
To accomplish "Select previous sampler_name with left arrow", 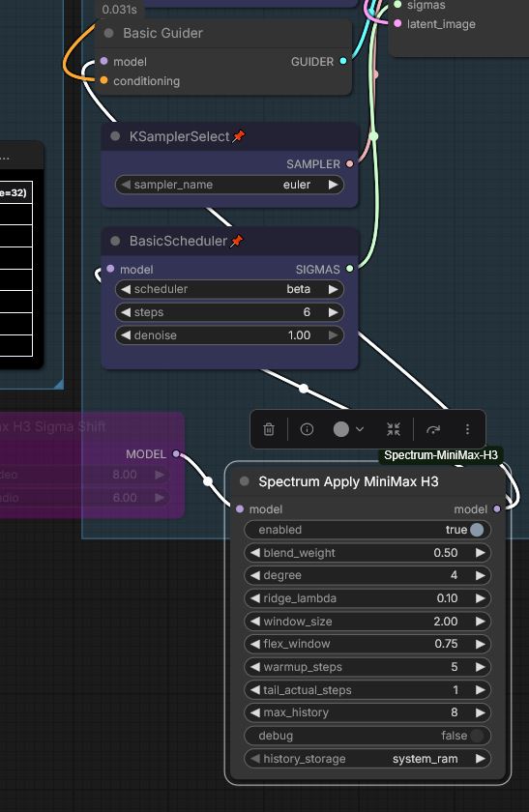I will pos(125,185).
